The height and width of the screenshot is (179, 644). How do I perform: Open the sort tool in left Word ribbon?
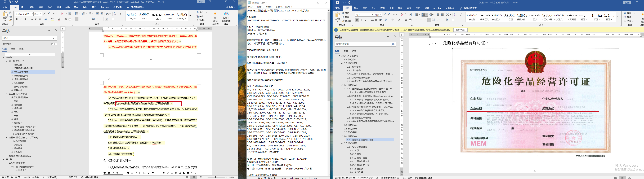[115, 14]
